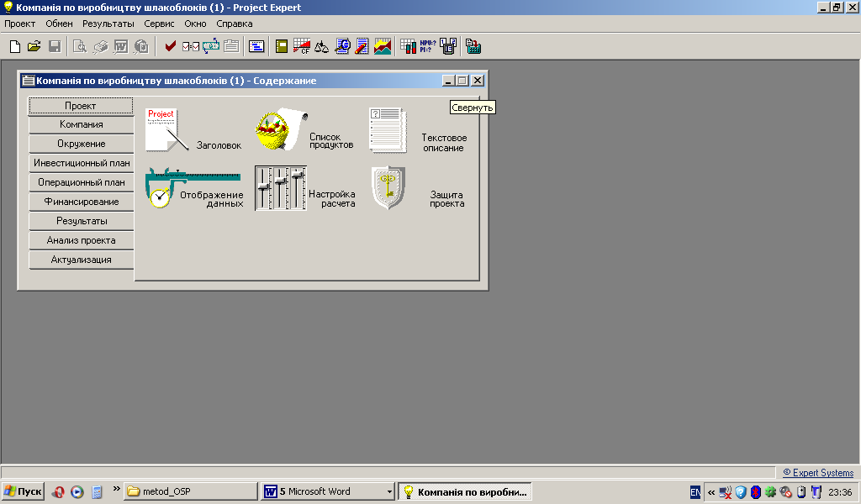Click the numbered 1-2 IE toolbar icon
The width and height of the screenshot is (861, 504).
pyautogui.click(x=448, y=46)
